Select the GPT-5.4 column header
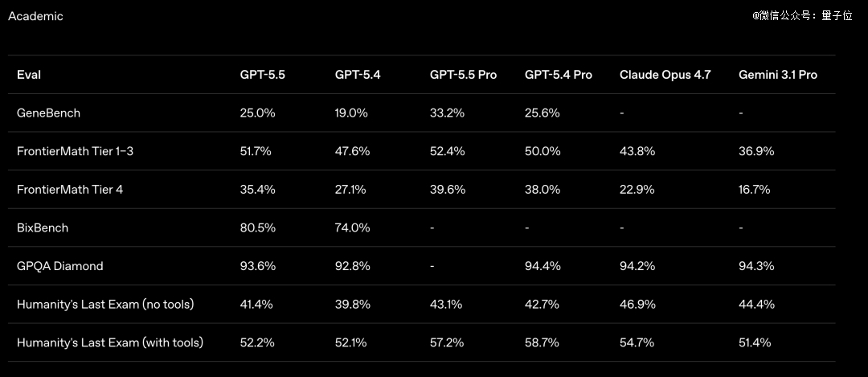Image resolution: width=868 pixels, height=377 pixels. (358, 75)
